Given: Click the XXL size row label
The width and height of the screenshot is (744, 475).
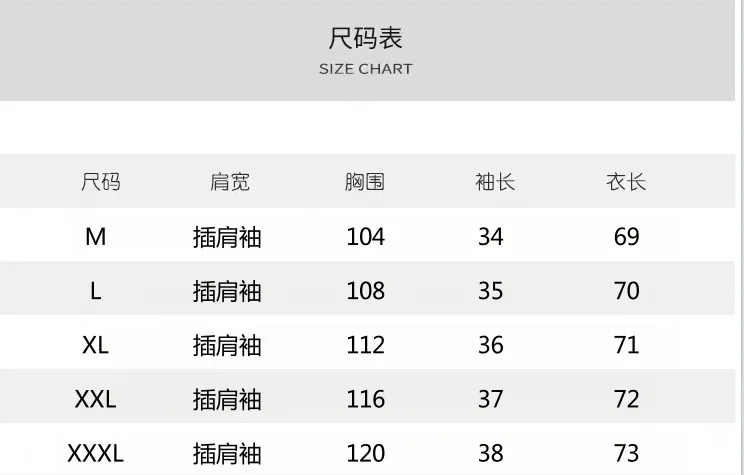Looking at the screenshot, I should [95, 399].
